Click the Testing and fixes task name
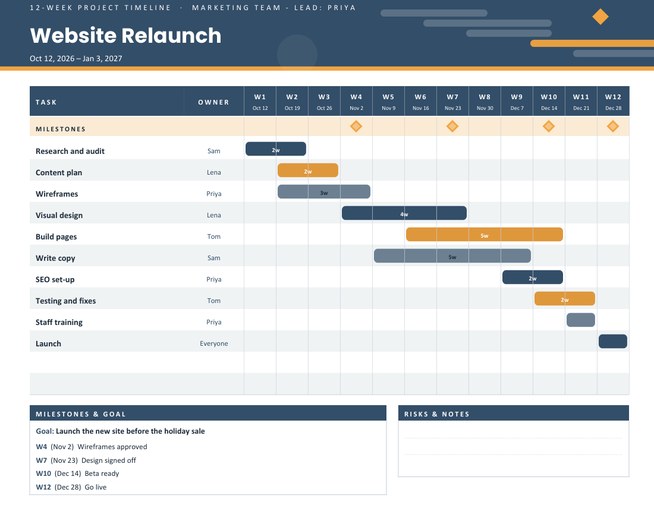654x505 pixels. (65, 301)
